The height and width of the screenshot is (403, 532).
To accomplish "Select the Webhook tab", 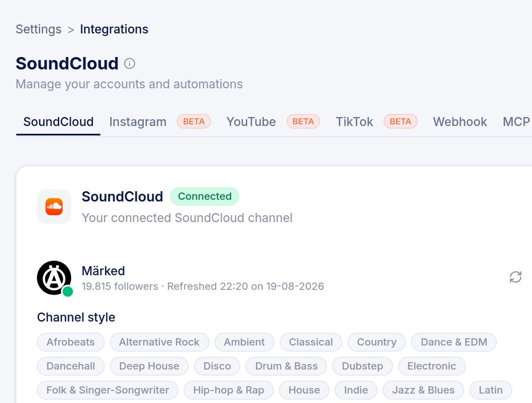I will tap(460, 122).
